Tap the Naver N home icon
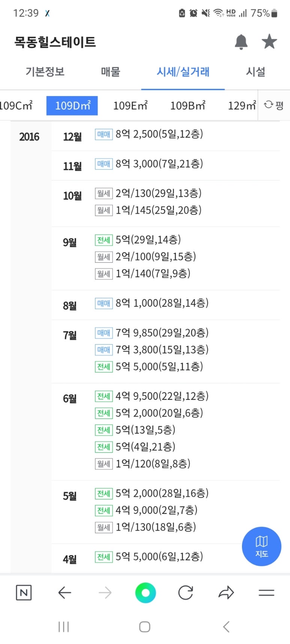The height and width of the screenshot is (644, 290). (24, 593)
